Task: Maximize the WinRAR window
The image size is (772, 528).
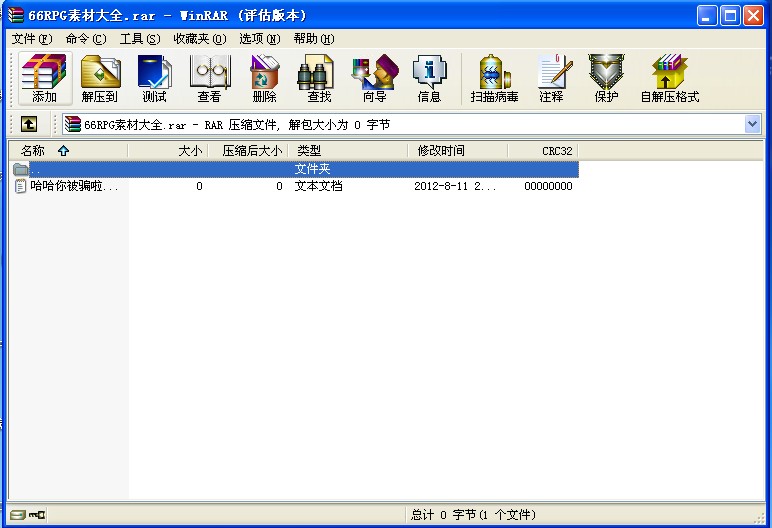Action: (x=731, y=16)
